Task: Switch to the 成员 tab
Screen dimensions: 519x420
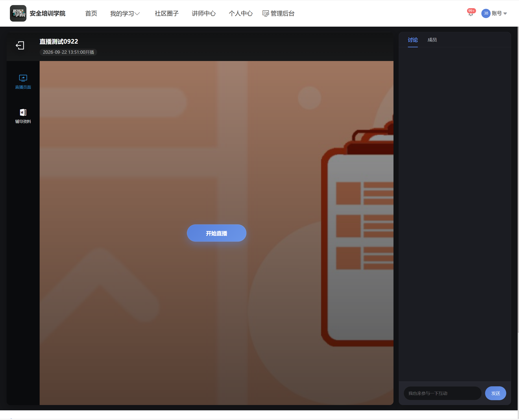Action: [432, 40]
